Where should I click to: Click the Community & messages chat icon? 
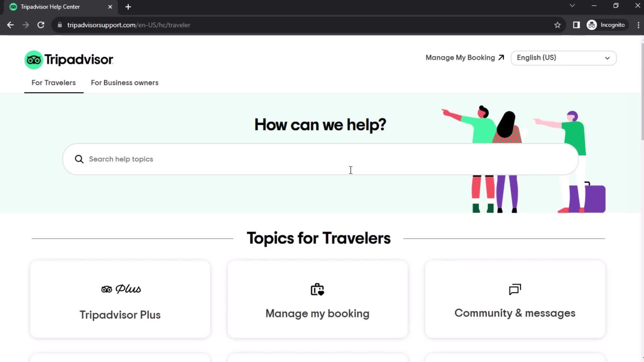click(515, 289)
